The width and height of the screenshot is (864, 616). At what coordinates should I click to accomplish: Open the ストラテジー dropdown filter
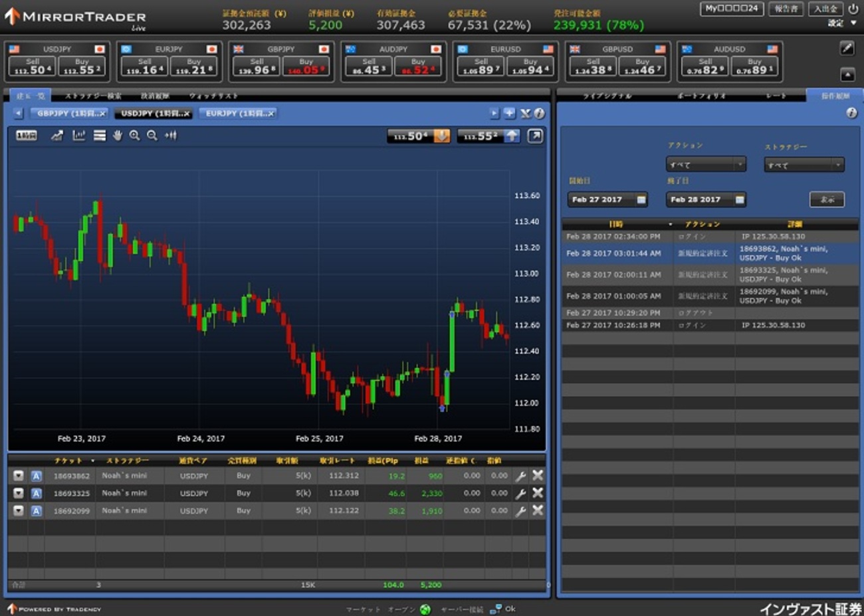[804, 164]
